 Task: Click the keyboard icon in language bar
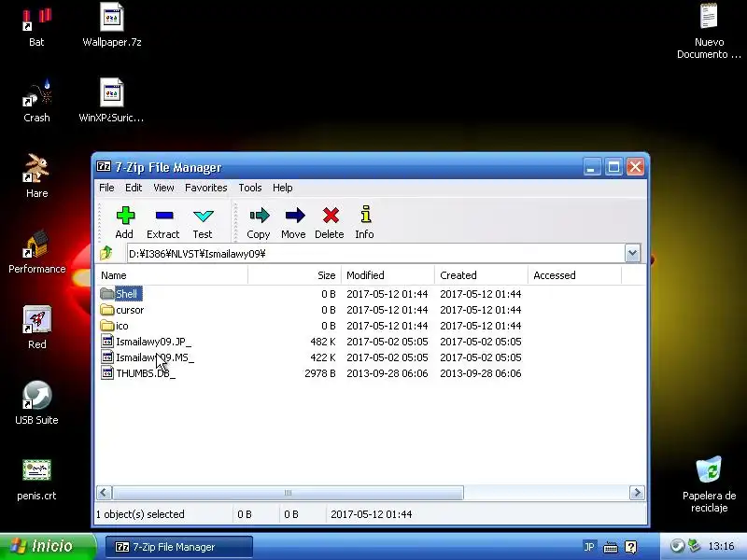coord(611,547)
